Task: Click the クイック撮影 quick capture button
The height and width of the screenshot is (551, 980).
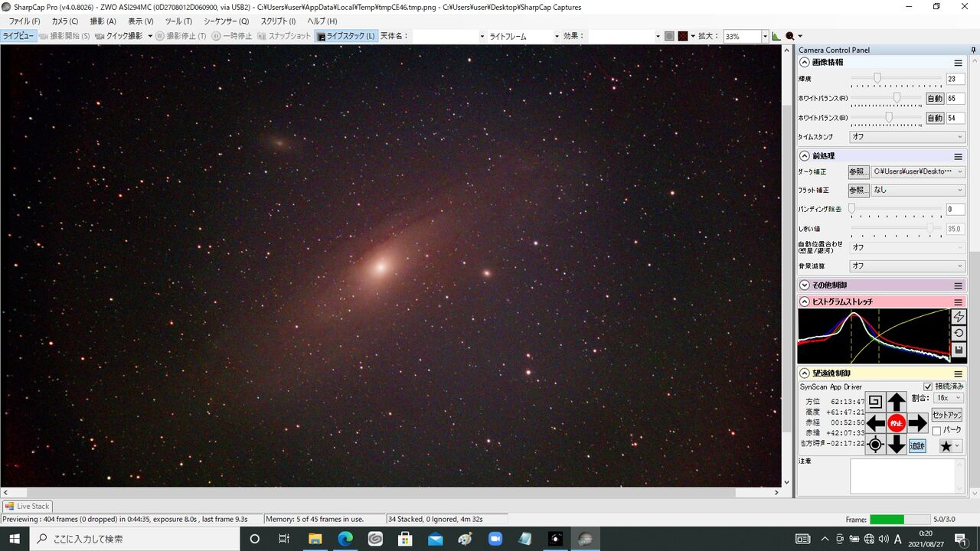Action: coord(119,36)
